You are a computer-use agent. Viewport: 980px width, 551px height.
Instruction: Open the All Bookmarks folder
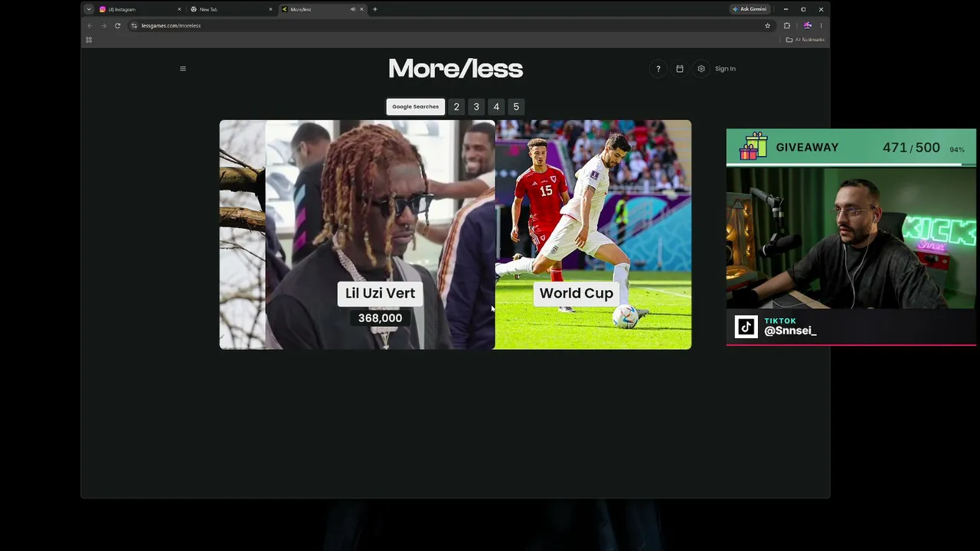805,40
